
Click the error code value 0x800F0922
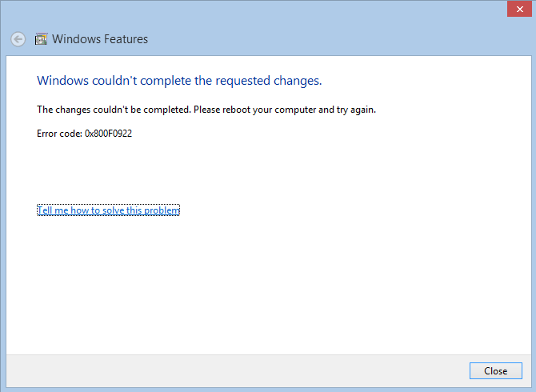[x=108, y=134]
